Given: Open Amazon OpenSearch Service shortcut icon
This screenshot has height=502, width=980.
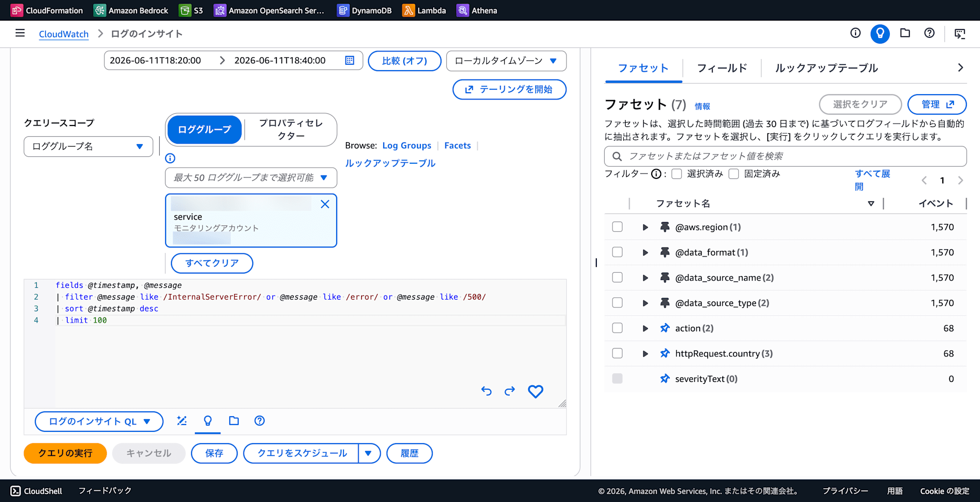Looking at the screenshot, I should (x=220, y=10).
